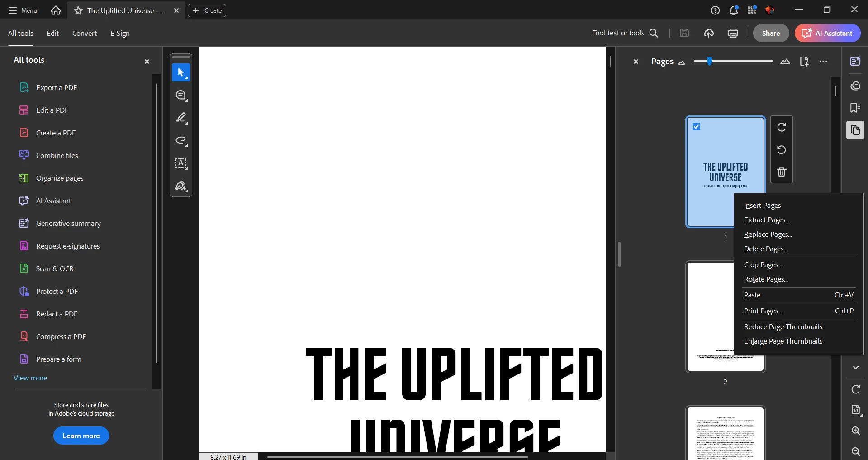The height and width of the screenshot is (460, 868).
Task: Choose Replace Pages from context menu
Action: [x=799, y=235]
